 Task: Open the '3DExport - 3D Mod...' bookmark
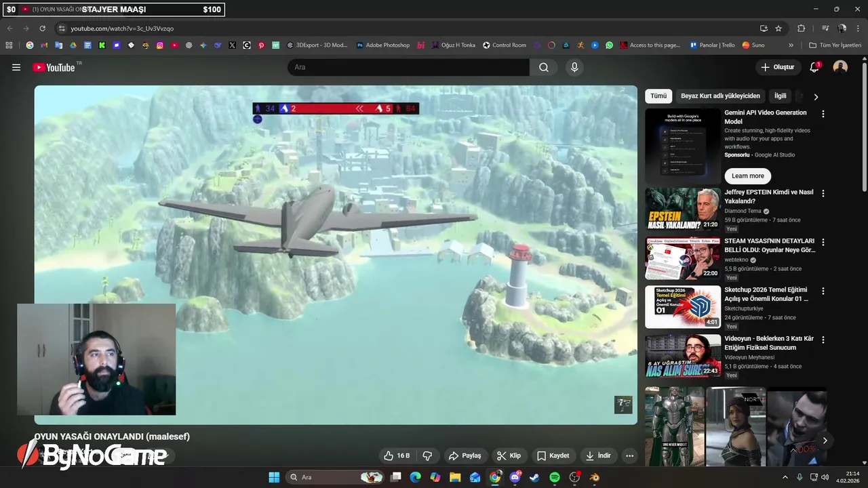pyautogui.click(x=317, y=45)
